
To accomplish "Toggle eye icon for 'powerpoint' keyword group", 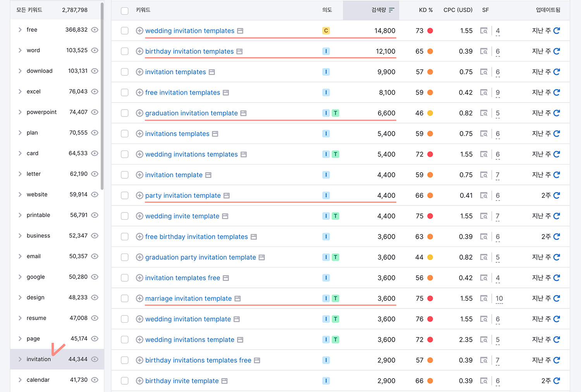I will point(95,112).
